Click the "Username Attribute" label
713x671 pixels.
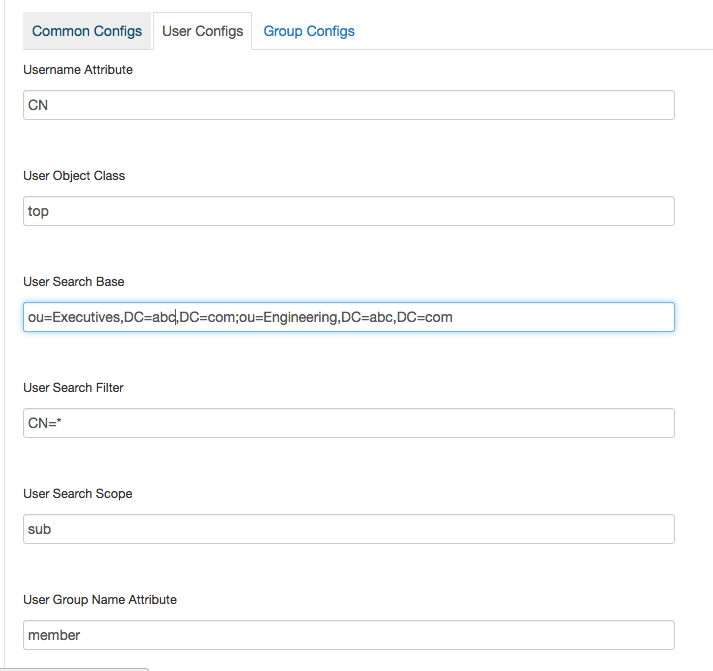[78, 70]
